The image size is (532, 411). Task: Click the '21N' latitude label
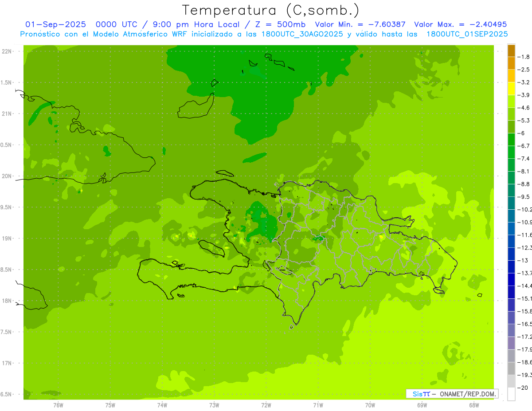[x=7, y=114]
